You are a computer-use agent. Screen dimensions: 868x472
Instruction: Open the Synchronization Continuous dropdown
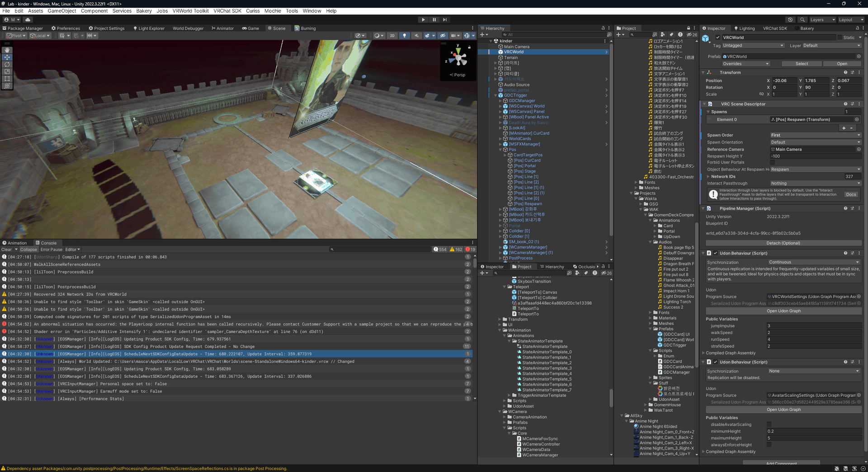pos(814,262)
